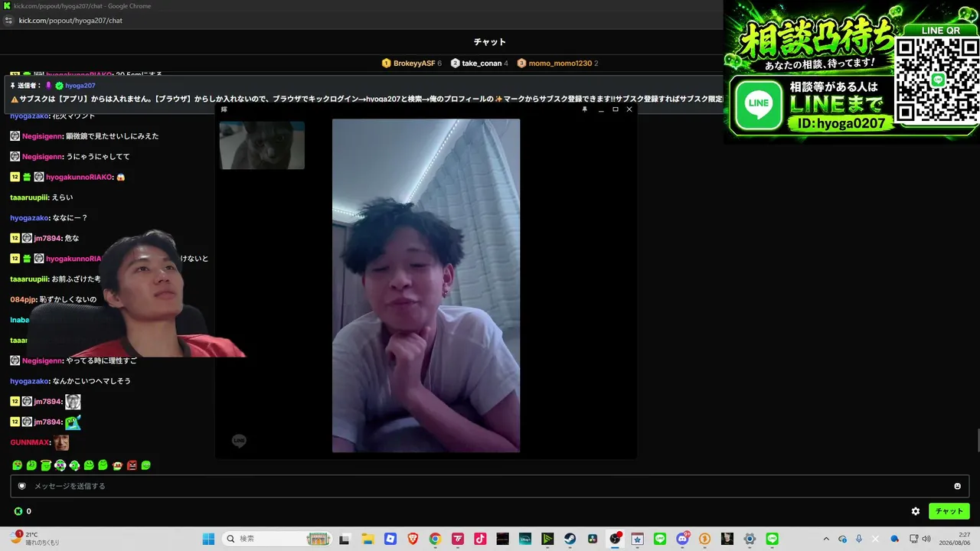The height and width of the screenshot is (551, 980).
Task: Click the site info icon in the address bar
Action: point(8,21)
